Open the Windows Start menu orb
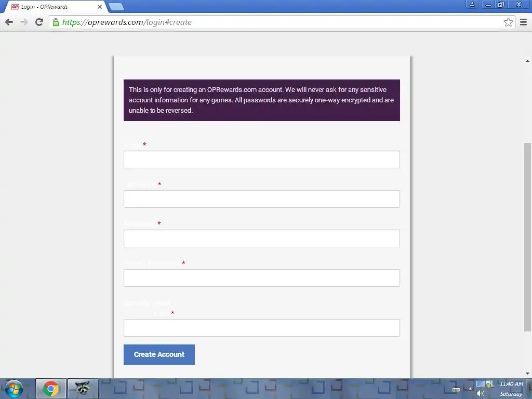Image resolution: width=532 pixels, height=399 pixels. tap(14, 389)
